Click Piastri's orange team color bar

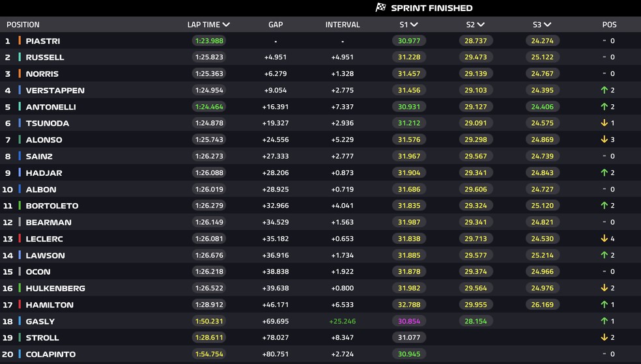coord(20,41)
